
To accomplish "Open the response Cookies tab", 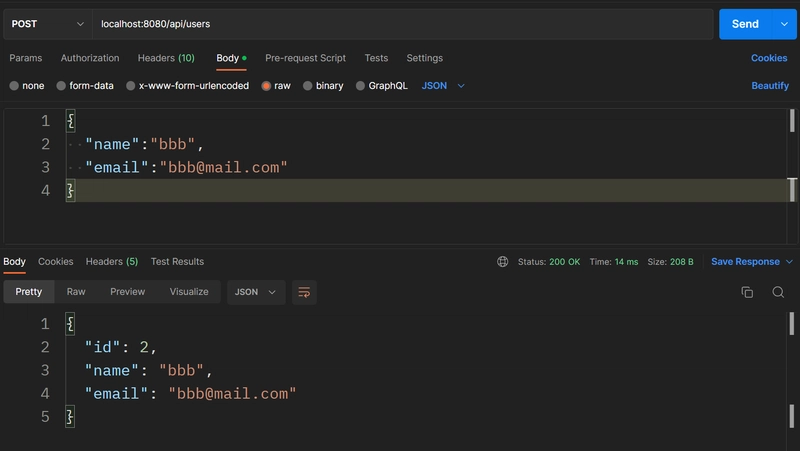I will [x=56, y=262].
